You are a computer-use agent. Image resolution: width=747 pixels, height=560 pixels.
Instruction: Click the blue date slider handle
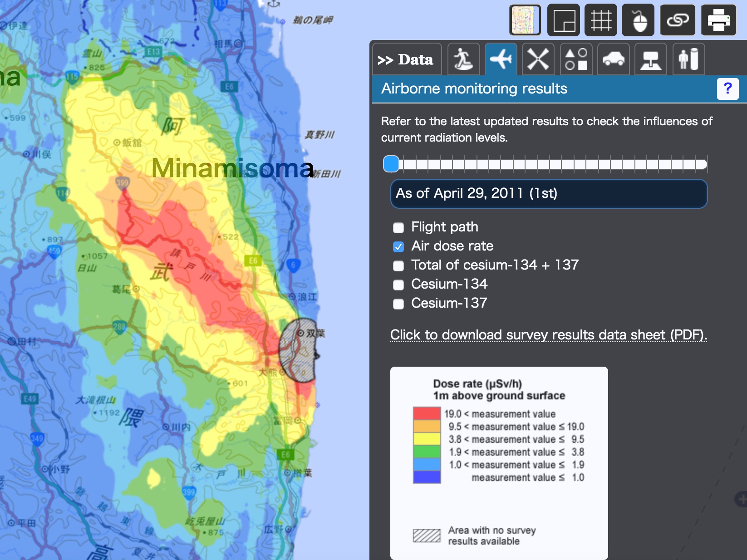click(x=391, y=164)
